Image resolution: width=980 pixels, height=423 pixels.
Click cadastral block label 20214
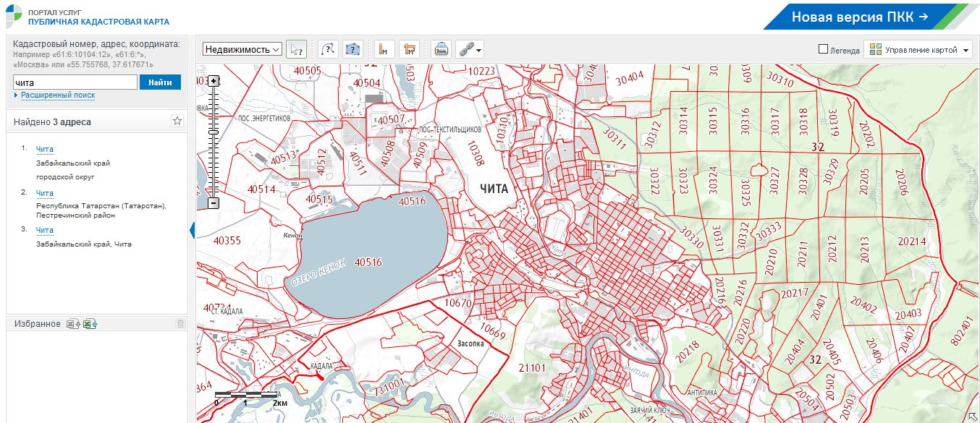pos(912,241)
